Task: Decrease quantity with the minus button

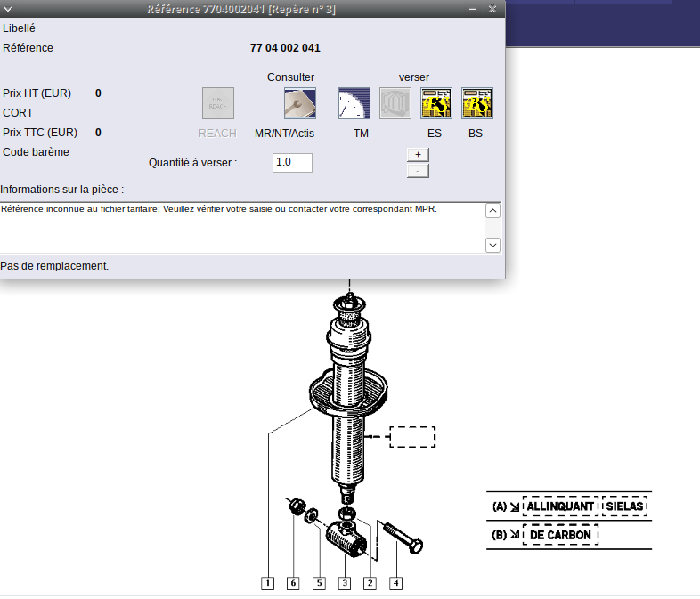Action: coord(418,170)
